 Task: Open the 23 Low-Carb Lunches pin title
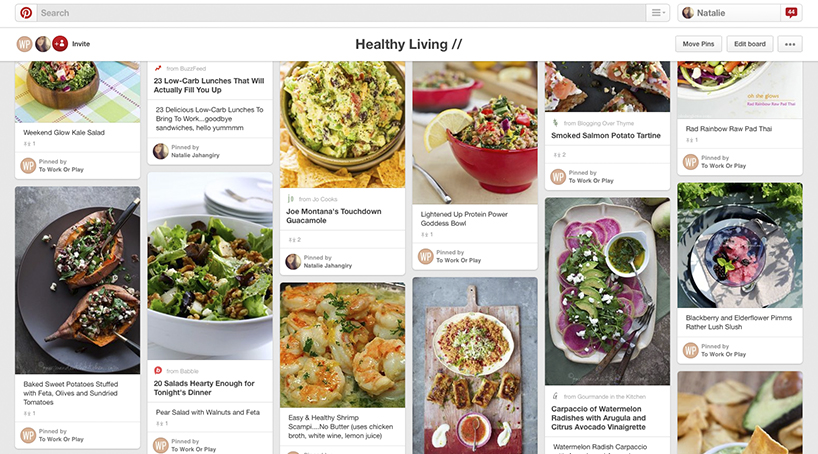coord(209,86)
